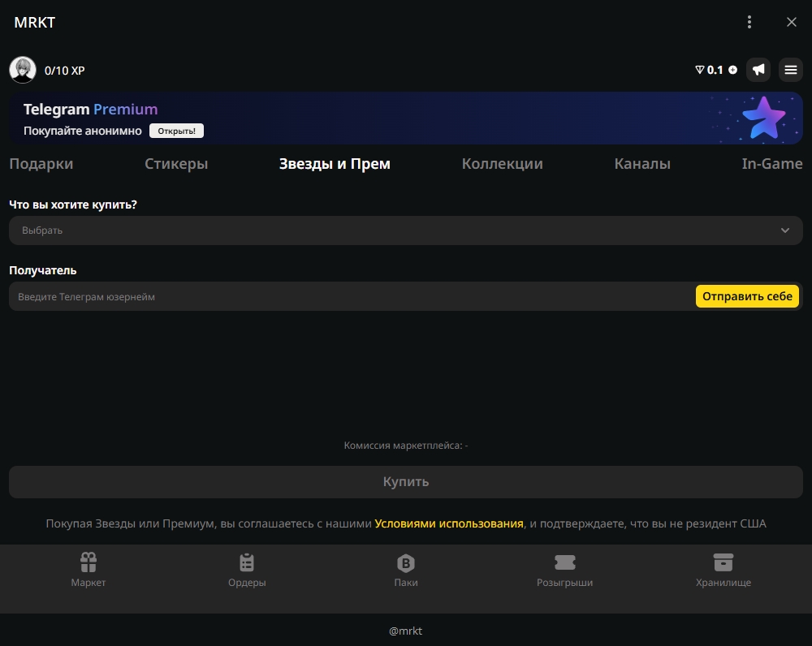Select the Каналы tab
This screenshot has height=646, width=812.
tap(642, 164)
